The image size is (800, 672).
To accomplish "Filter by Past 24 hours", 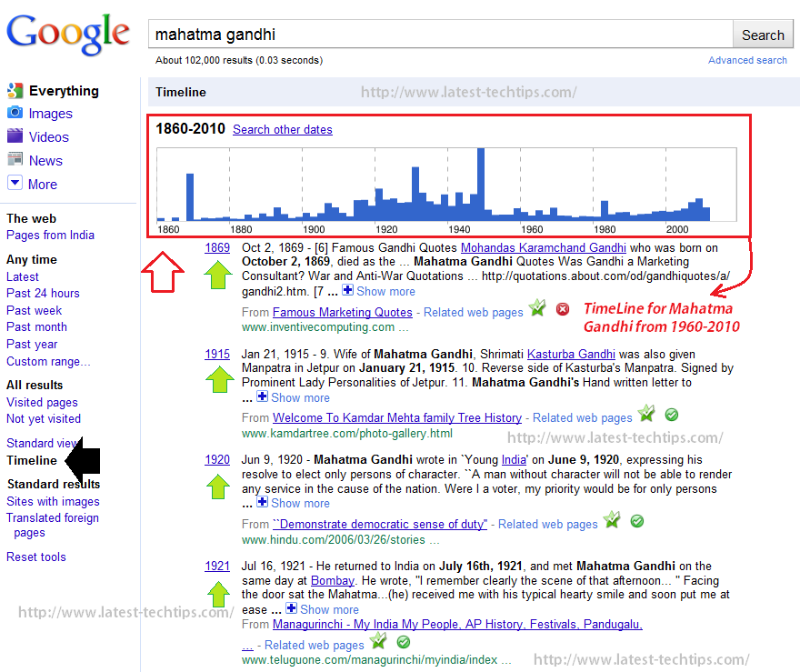I will point(43,294).
